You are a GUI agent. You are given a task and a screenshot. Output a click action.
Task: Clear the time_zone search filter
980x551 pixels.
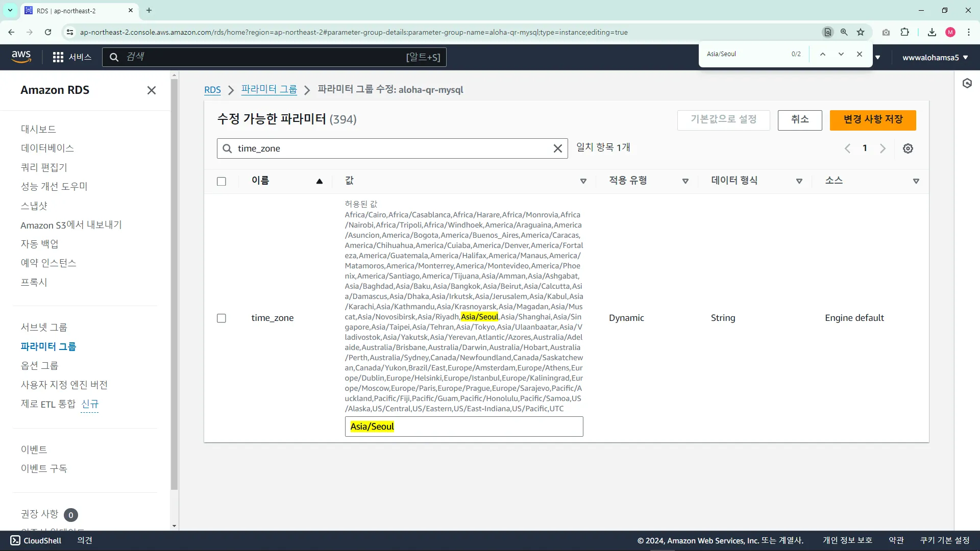click(x=557, y=148)
